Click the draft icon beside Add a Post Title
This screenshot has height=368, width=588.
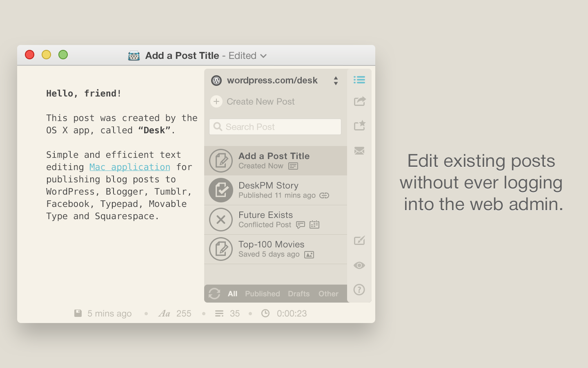click(x=221, y=161)
